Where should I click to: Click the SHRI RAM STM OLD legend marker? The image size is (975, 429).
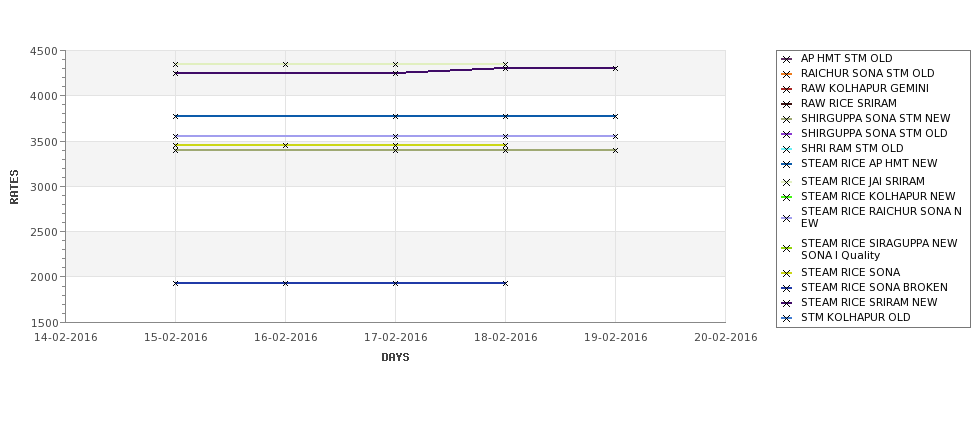click(x=787, y=149)
